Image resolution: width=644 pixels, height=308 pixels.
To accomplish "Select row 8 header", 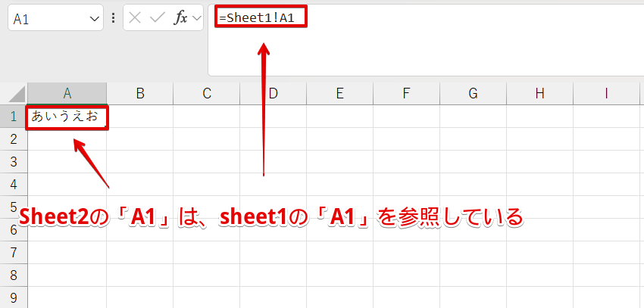I will pyautogui.click(x=14, y=275).
